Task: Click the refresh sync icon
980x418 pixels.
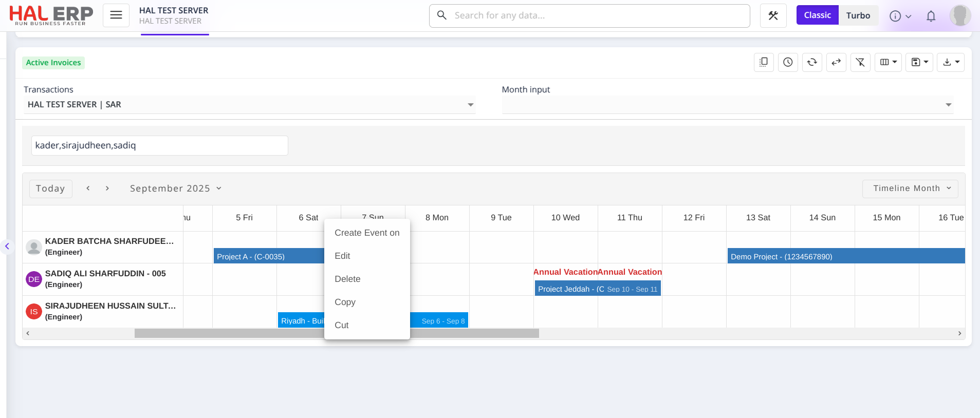Action: pos(812,63)
